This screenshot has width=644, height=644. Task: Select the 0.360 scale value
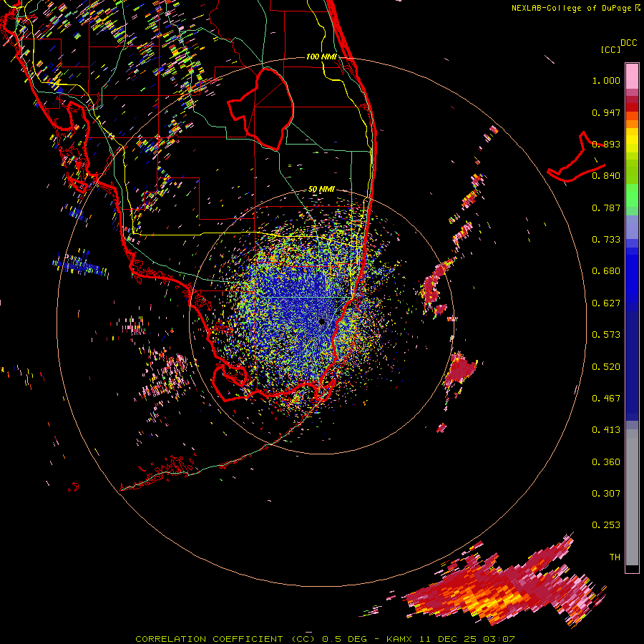[606, 462]
